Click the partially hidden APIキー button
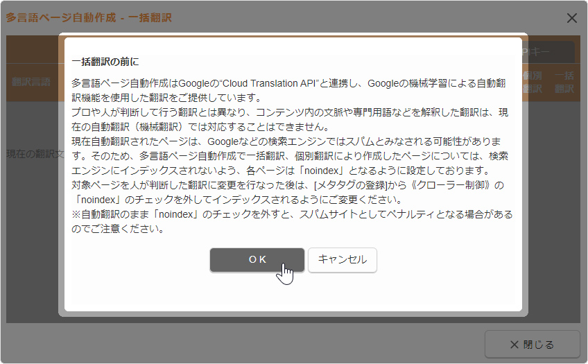The width and height of the screenshot is (588, 364). click(x=548, y=52)
